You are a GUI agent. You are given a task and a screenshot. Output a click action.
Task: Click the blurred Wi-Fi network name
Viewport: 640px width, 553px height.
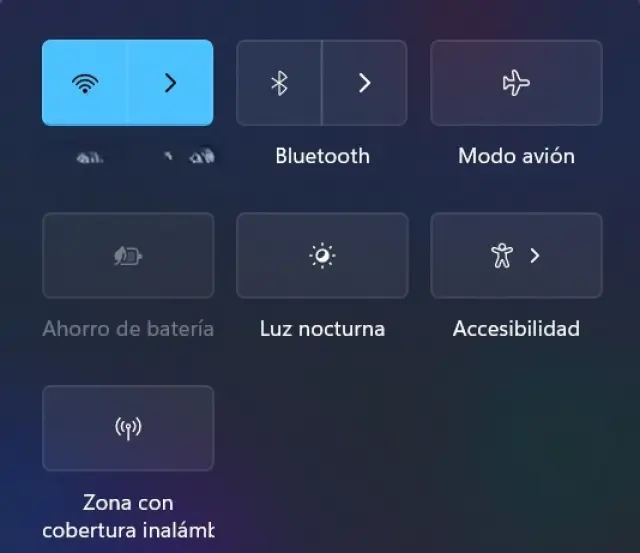(x=145, y=156)
